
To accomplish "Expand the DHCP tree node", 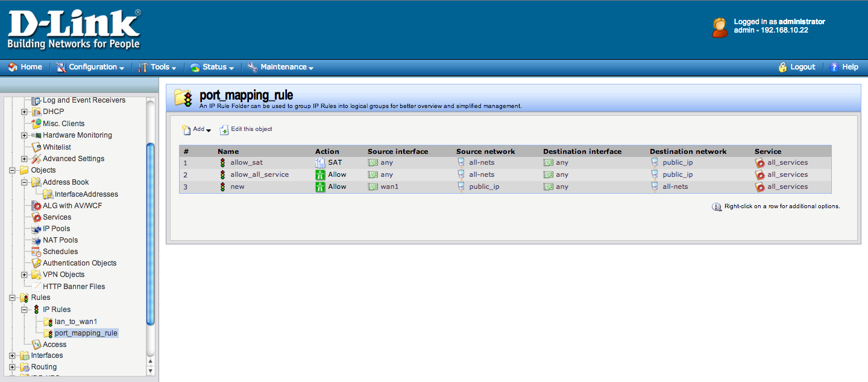I will (24, 112).
